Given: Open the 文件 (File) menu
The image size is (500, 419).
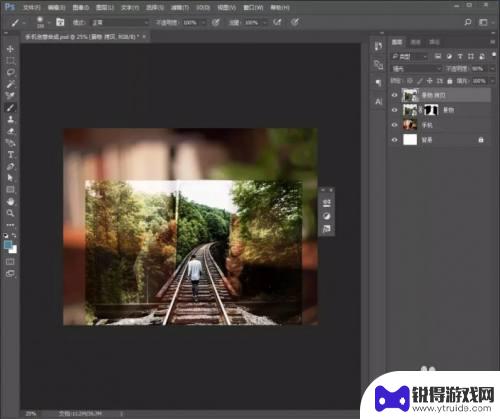Looking at the screenshot, I should pyautogui.click(x=32, y=7).
